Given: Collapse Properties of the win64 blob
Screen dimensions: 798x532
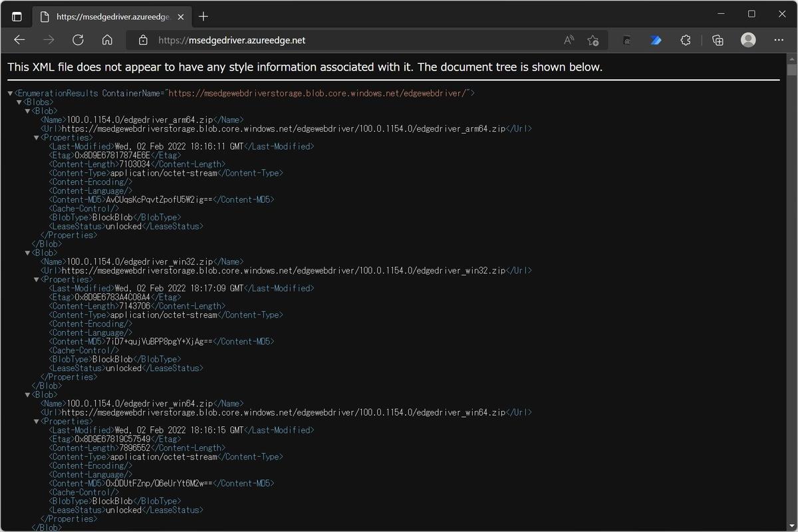Looking at the screenshot, I should tap(36, 421).
